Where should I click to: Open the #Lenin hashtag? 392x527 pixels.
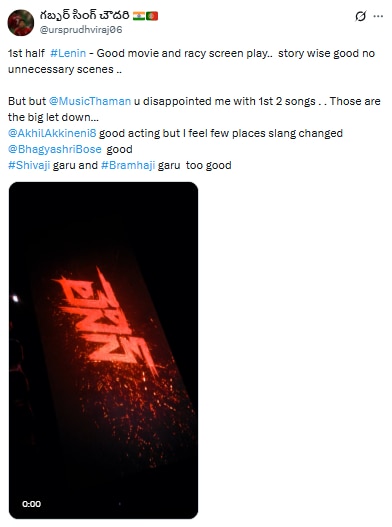pyautogui.click(x=68, y=53)
